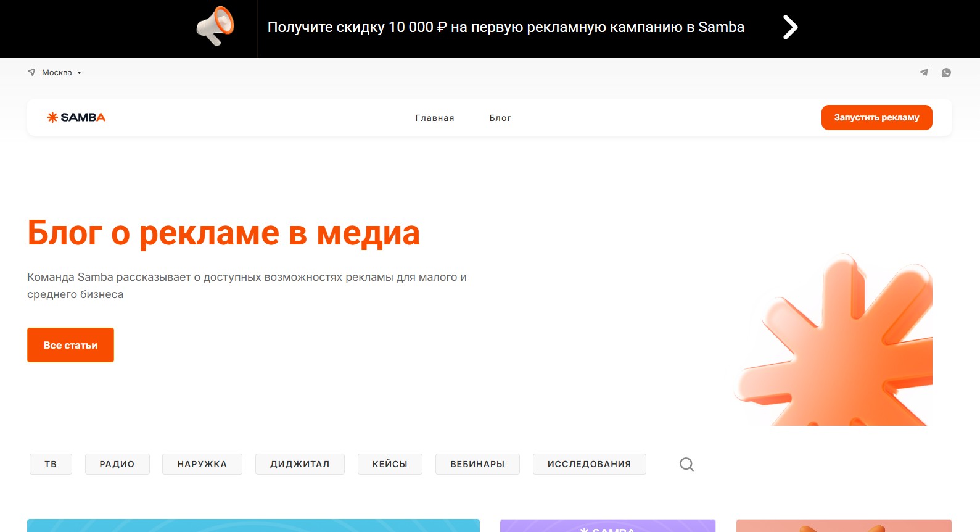
Task: Click the 10 000 ₽ discount banner text
Action: 506,27
